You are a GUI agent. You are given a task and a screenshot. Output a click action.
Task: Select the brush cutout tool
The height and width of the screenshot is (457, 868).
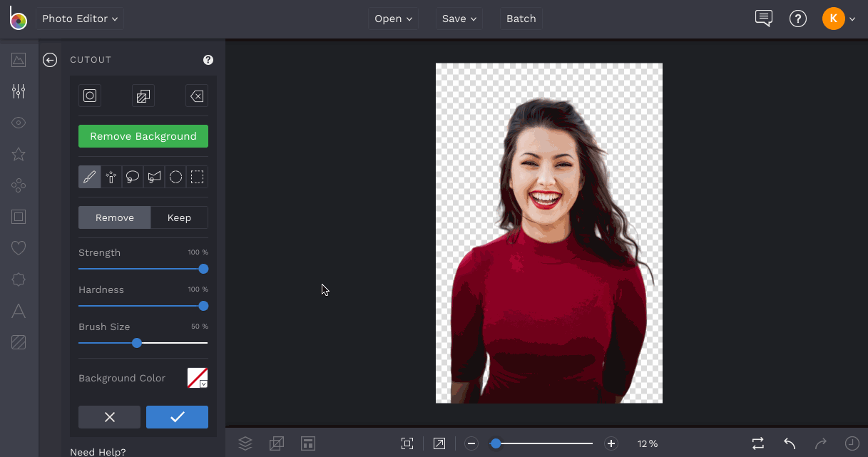click(90, 178)
